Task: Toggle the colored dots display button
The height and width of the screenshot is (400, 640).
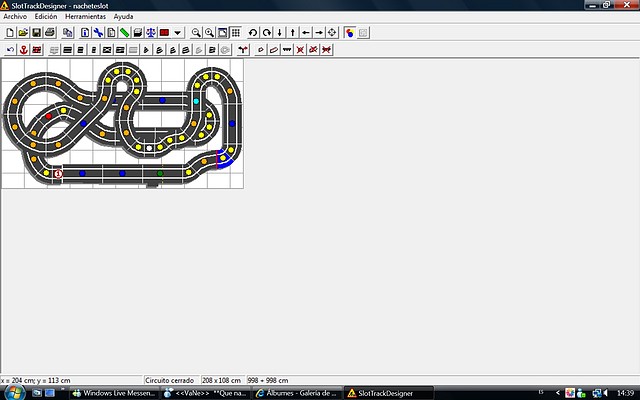Action: (x=350, y=33)
